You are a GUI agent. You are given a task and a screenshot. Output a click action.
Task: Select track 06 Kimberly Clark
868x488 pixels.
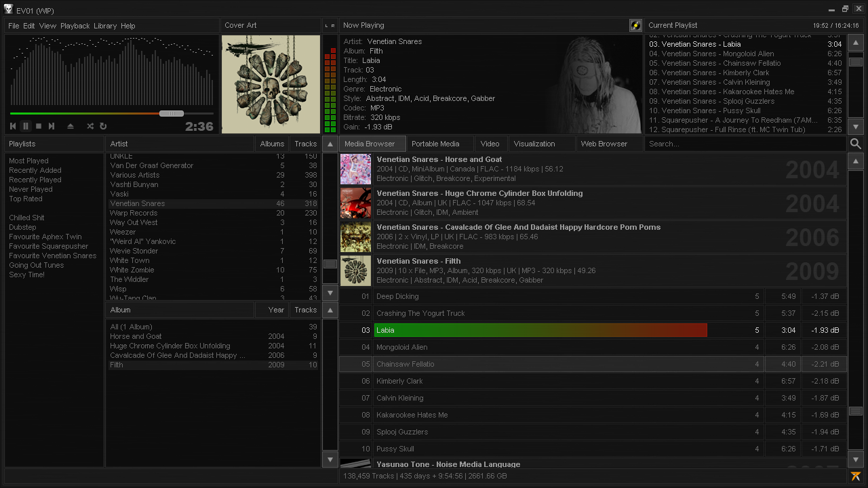pos(593,381)
